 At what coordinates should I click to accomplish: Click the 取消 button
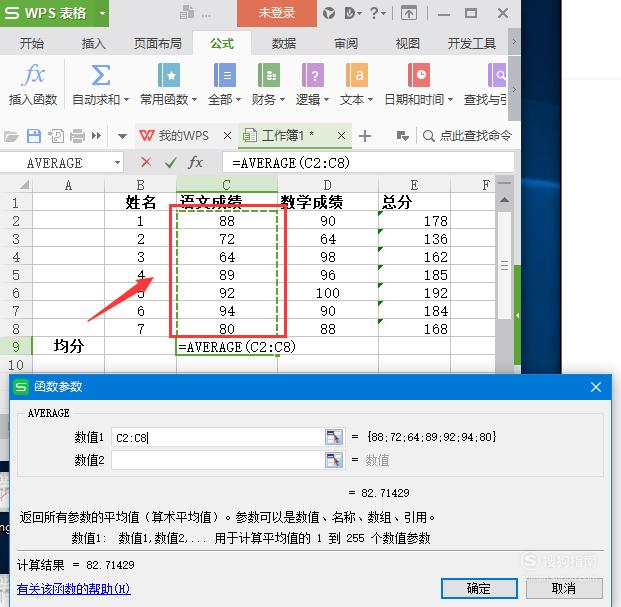564,588
